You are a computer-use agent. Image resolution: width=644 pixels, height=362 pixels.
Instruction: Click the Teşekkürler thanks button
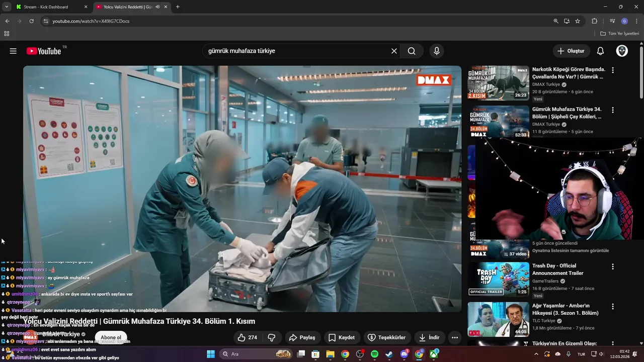coord(386,337)
